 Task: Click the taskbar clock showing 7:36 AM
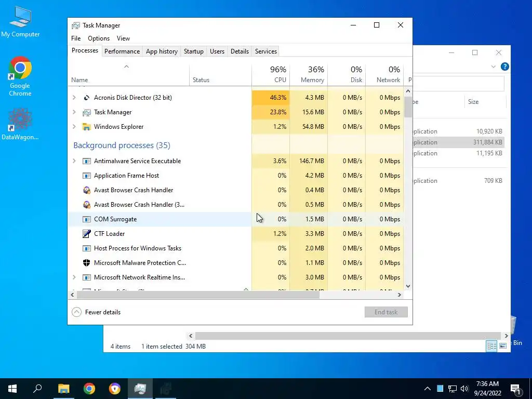(x=487, y=389)
